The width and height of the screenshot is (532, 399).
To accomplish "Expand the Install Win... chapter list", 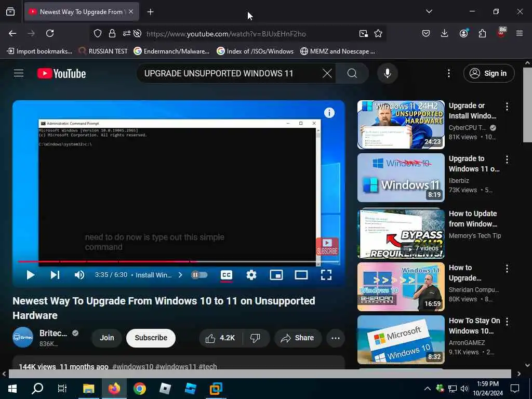I will pyautogui.click(x=158, y=275).
